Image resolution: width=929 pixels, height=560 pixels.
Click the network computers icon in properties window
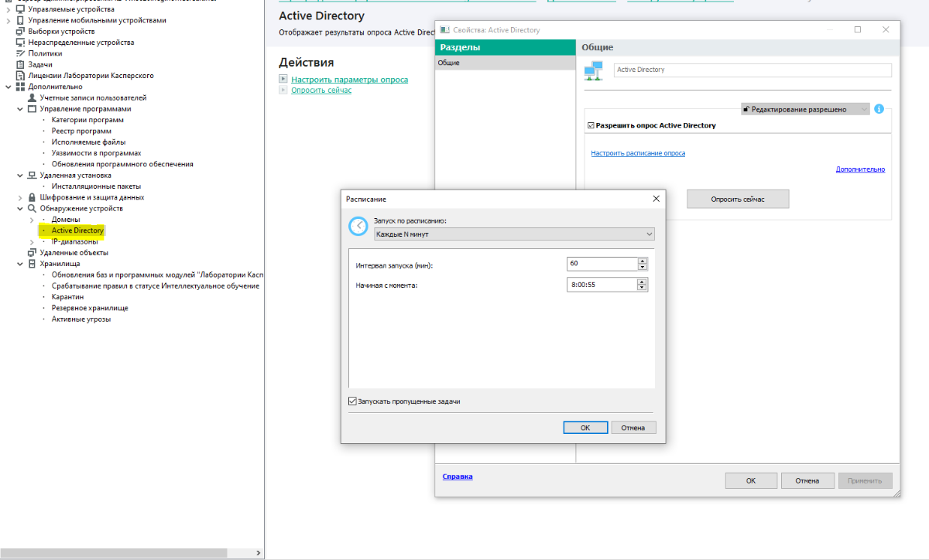(x=594, y=72)
